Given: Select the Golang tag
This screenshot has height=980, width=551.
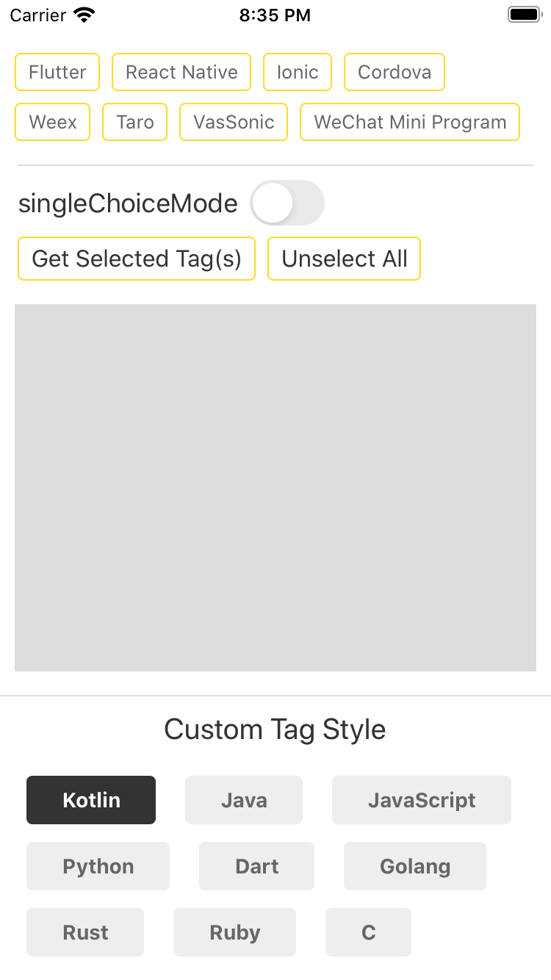Looking at the screenshot, I should (x=414, y=866).
